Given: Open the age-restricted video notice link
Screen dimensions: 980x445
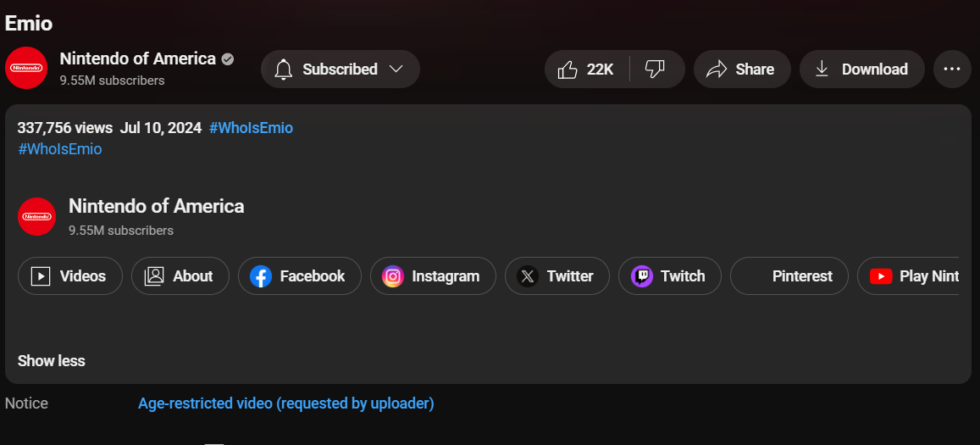Looking at the screenshot, I should (285, 403).
